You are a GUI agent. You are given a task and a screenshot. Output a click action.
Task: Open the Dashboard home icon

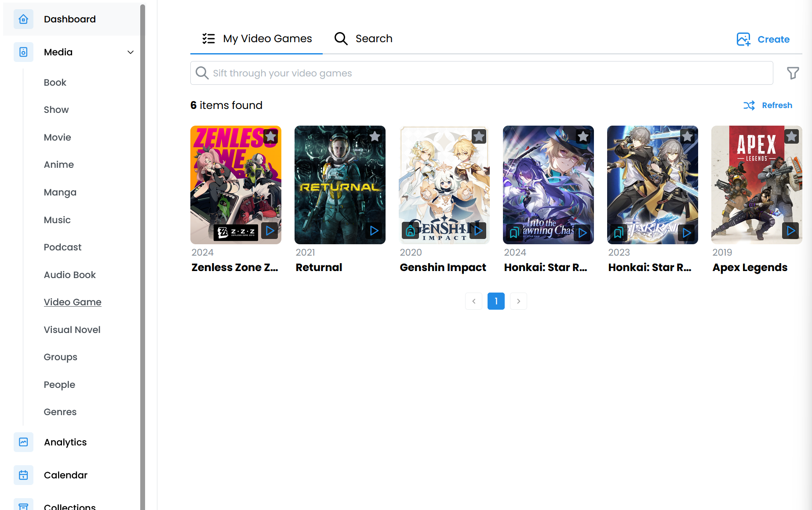23,19
